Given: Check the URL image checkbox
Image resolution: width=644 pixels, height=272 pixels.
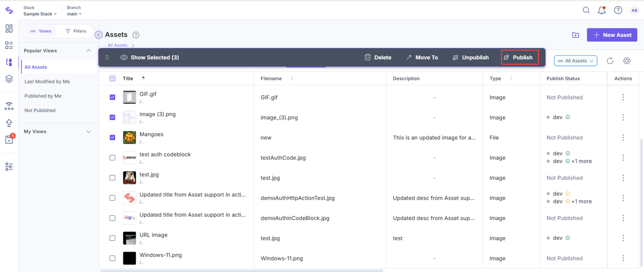Looking at the screenshot, I should 112,238.
